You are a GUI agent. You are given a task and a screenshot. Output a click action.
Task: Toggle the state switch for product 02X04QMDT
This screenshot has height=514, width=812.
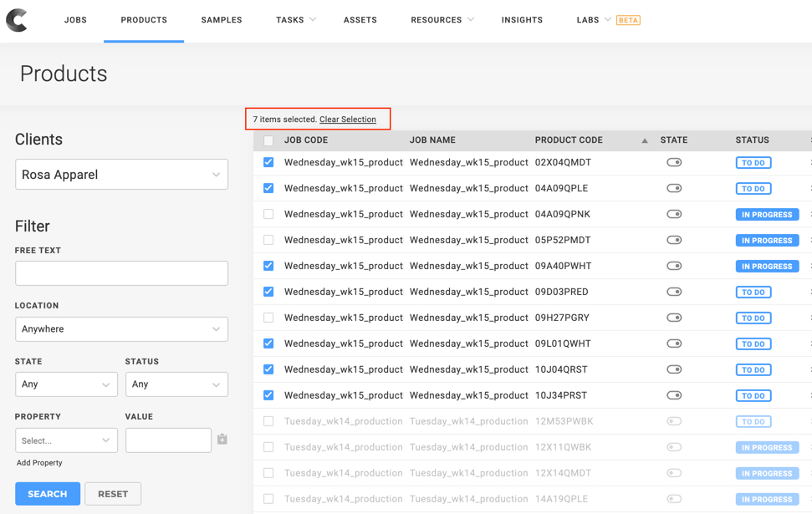coord(674,163)
